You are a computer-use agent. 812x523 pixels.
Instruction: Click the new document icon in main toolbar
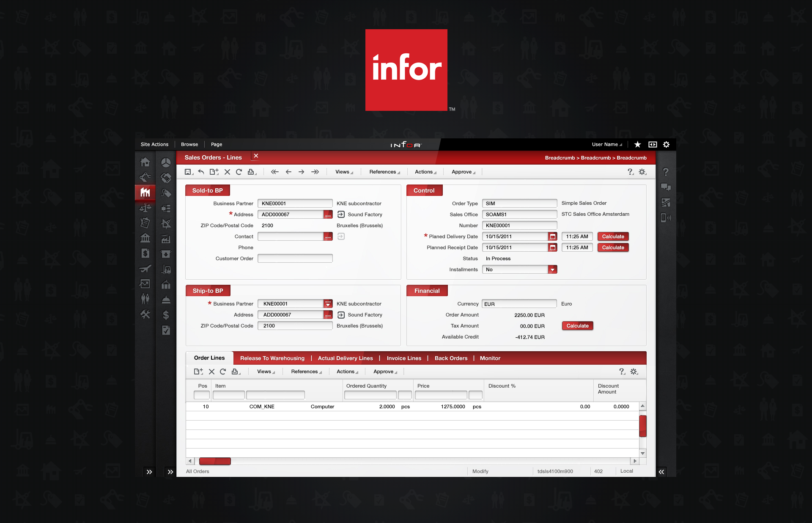(x=214, y=172)
